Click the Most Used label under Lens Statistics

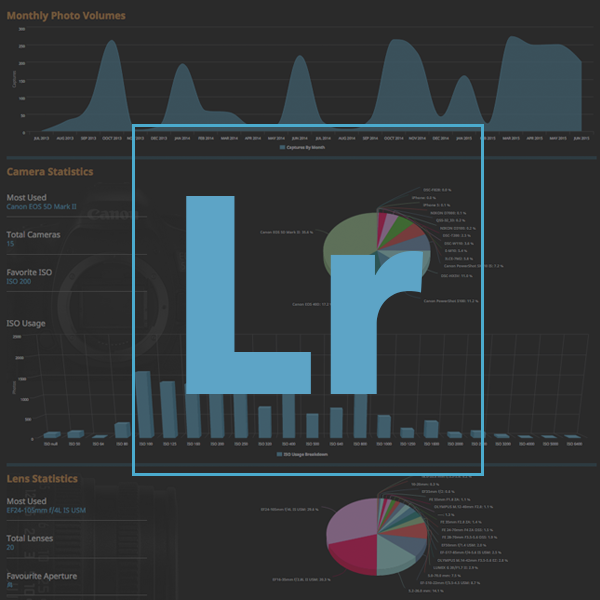coord(26,501)
